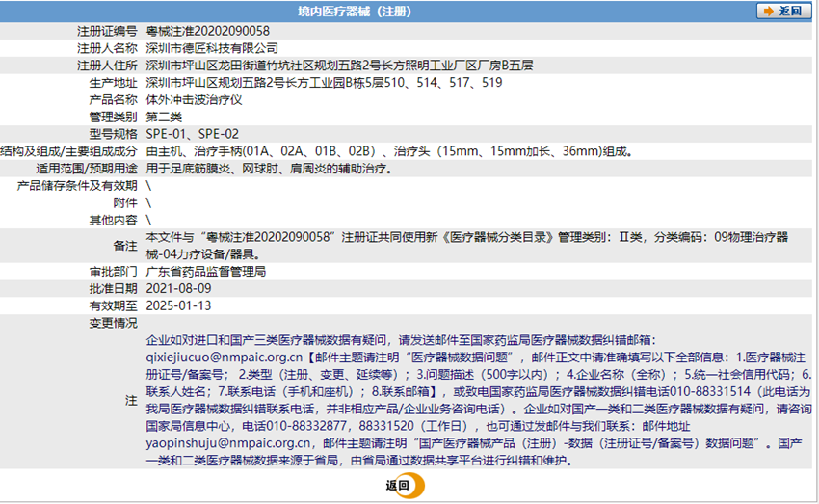Click the approval authority 广东省药品监督管理局
This screenshot has height=504, width=819.
click(205, 272)
